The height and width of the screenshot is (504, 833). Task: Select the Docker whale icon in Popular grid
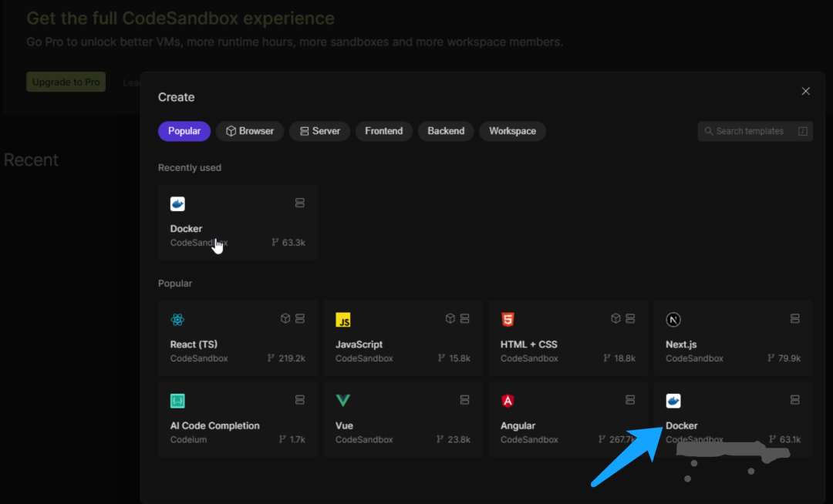tap(673, 400)
